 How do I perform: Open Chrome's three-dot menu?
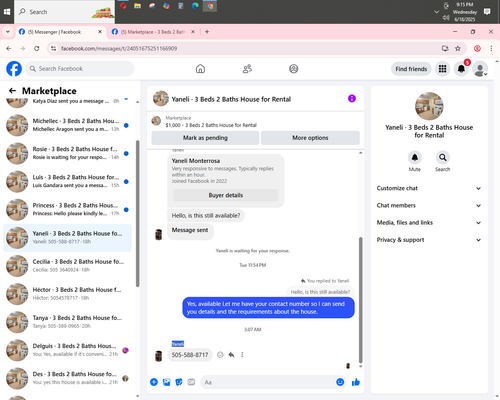pyautogui.click(x=491, y=48)
